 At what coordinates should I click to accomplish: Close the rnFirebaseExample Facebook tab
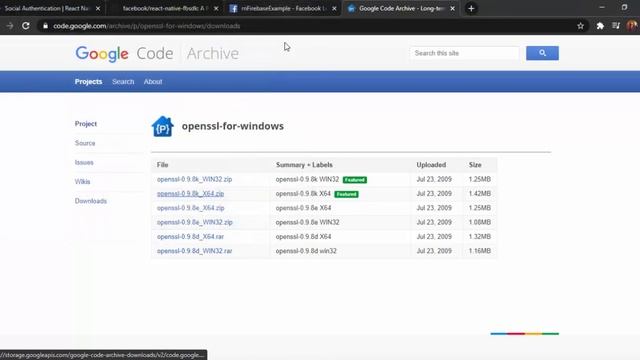pyautogui.click(x=334, y=8)
